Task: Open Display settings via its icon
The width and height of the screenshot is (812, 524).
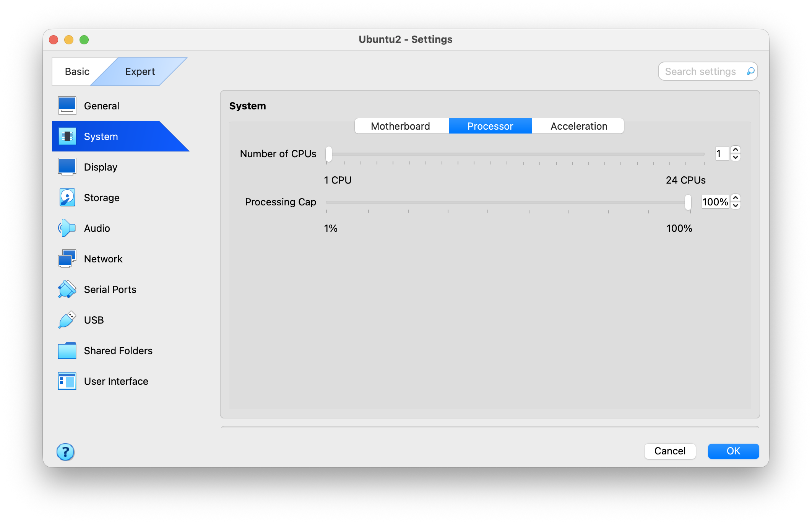Action: tap(67, 167)
